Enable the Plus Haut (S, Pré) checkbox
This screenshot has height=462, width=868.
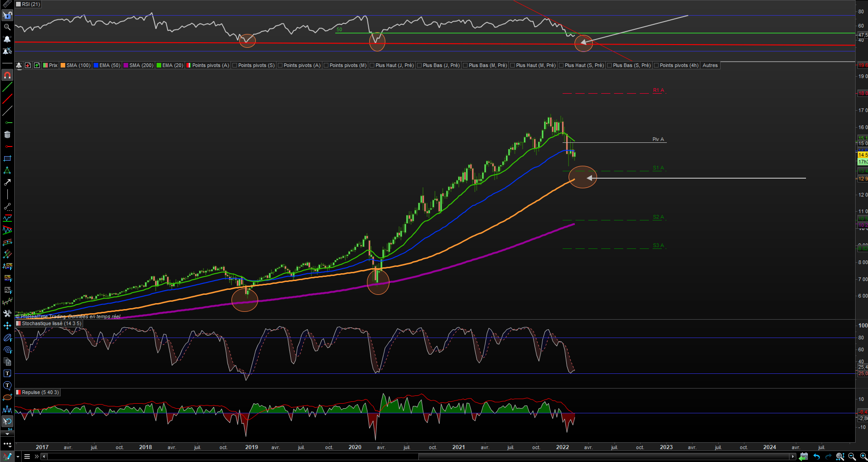point(561,65)
